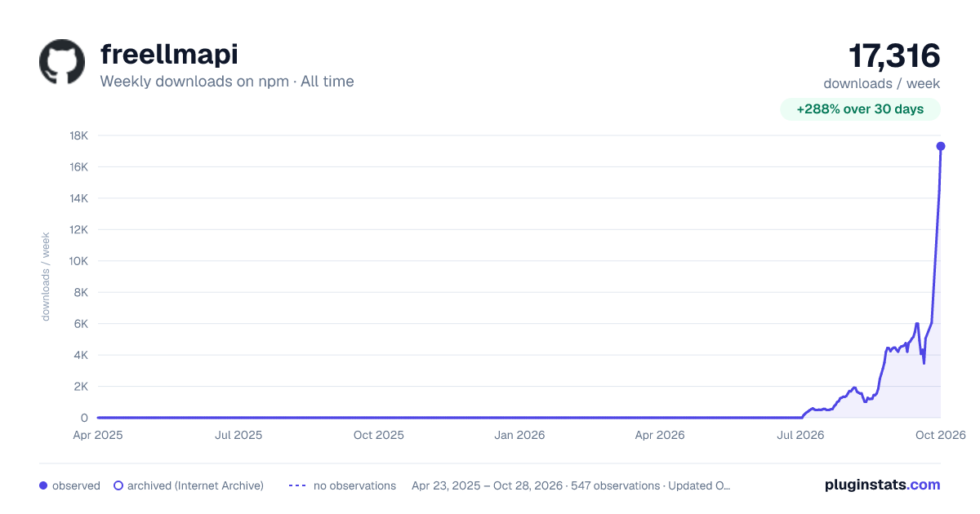Click the Jul 2025 x-axis label
This screenshot has width=980, height=514.
click(x=238, y=435)
